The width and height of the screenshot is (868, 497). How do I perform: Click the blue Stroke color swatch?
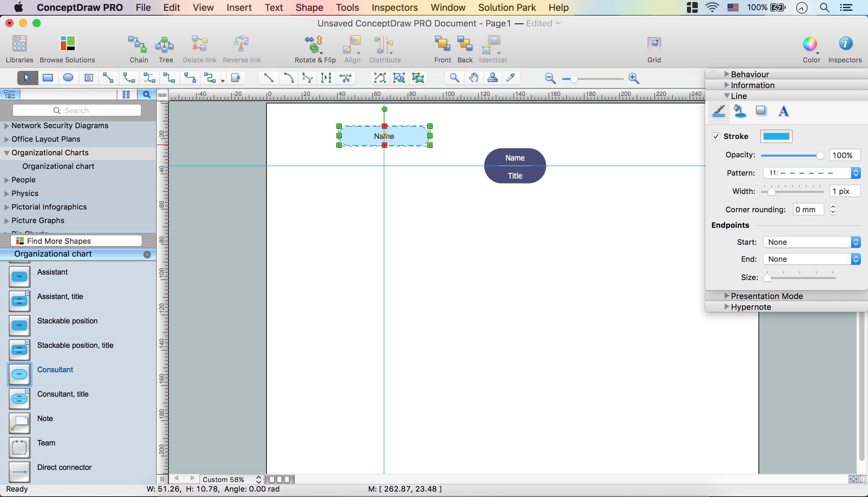pos(776,137)
